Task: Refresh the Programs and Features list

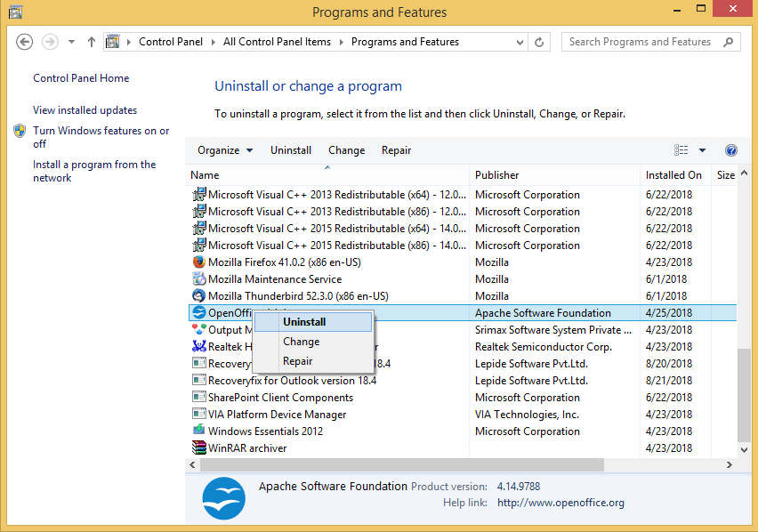Action: 539,42
